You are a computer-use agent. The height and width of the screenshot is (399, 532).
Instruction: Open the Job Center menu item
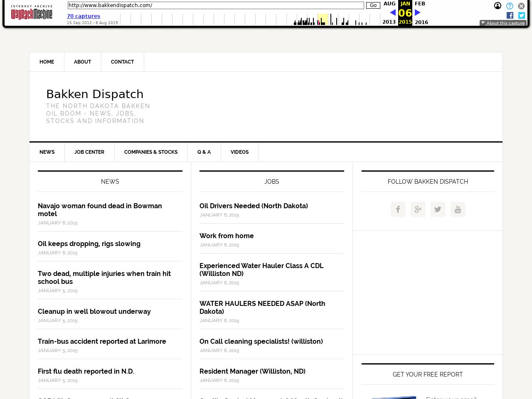pyautogui.click(x=89, y=152)
